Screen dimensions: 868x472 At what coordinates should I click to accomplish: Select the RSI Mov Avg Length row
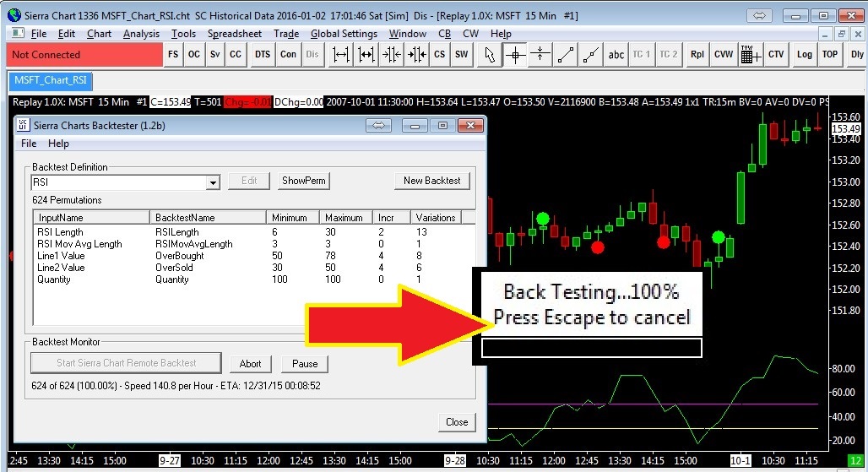[254, 244]
